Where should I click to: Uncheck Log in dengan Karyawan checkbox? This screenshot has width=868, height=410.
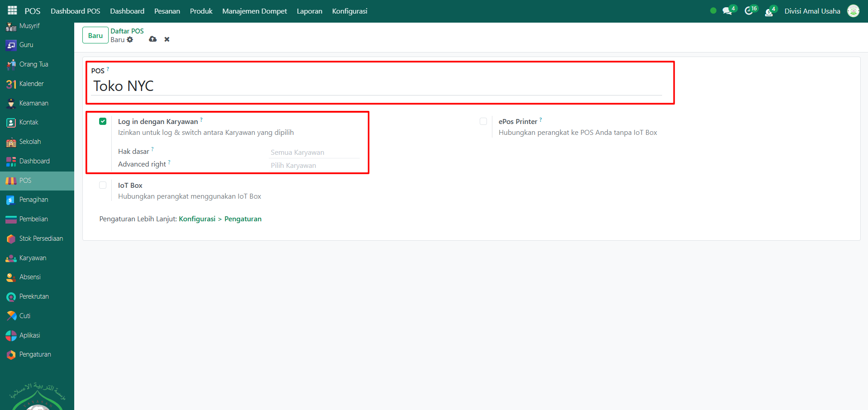pyautogui.click(x=103, y=121)
